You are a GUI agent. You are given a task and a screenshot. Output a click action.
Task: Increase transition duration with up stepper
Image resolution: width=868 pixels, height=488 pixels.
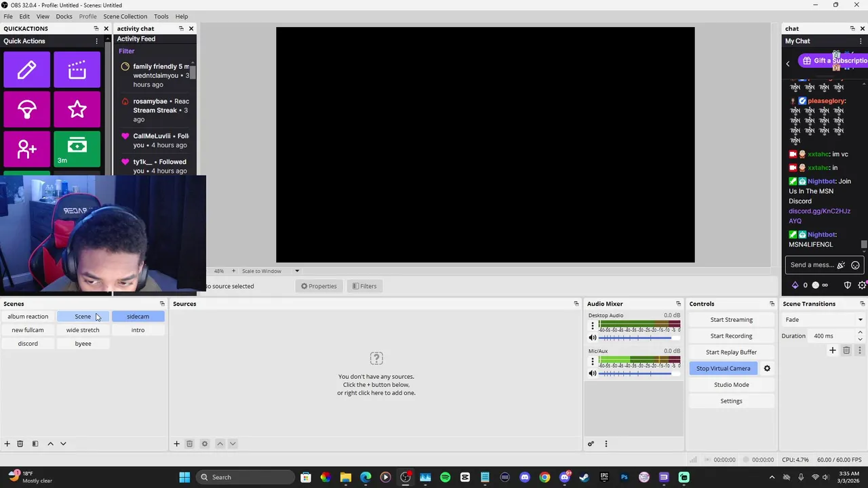tap(861, 333)
